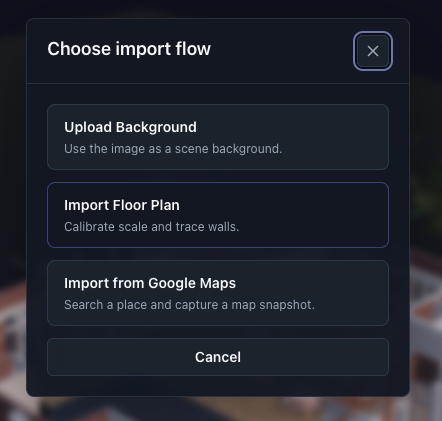Select the Import Floor Plan option

[x=218, y=215]
